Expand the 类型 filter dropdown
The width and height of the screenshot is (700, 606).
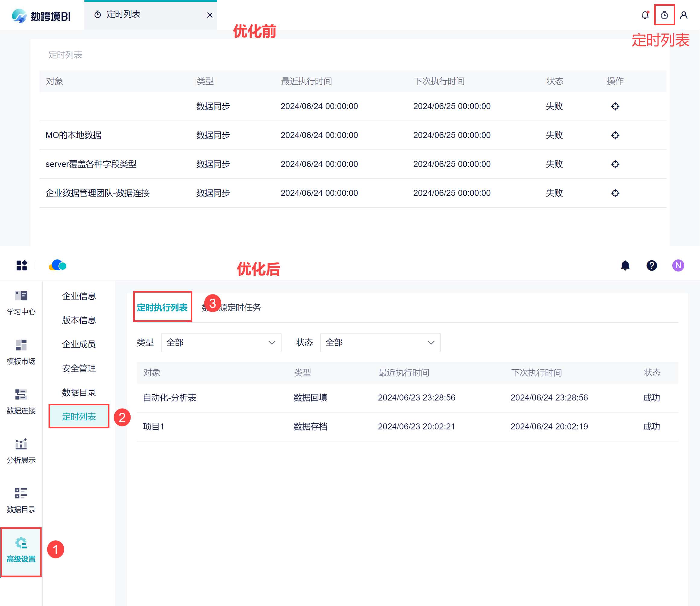pos(221,343)
